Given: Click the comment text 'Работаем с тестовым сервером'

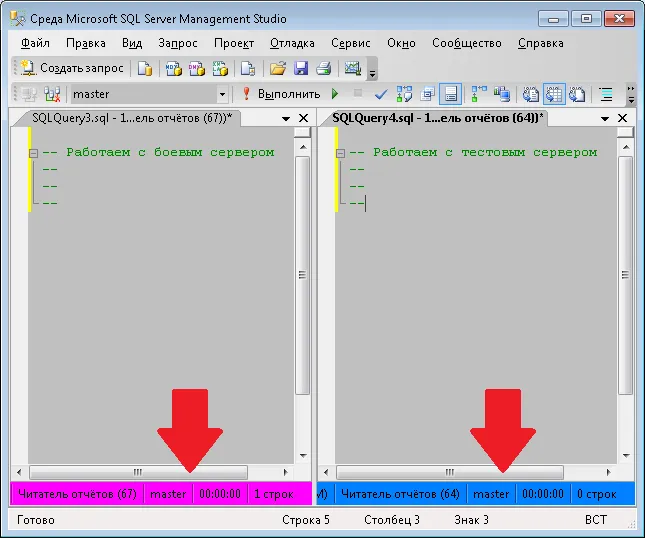Looking at the screenshot, I should coord(485,152).
